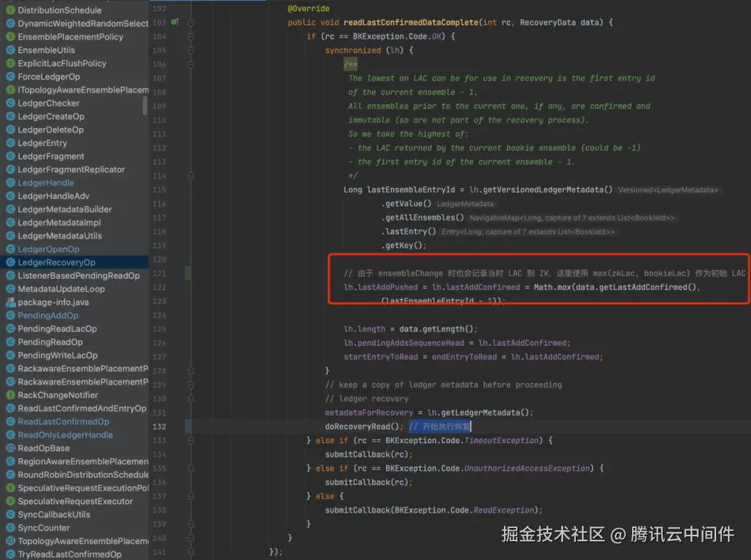The width and height of the screenshot is (751, 560).
Task: Collapse method fold marker at line 103
Action: [x=191, y=22]
